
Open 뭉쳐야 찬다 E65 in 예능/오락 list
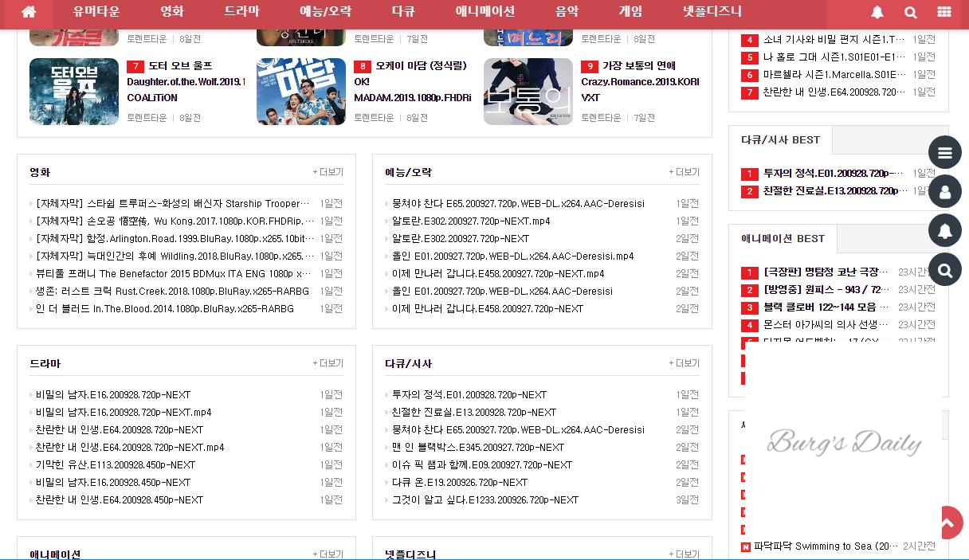click(518, 204)
